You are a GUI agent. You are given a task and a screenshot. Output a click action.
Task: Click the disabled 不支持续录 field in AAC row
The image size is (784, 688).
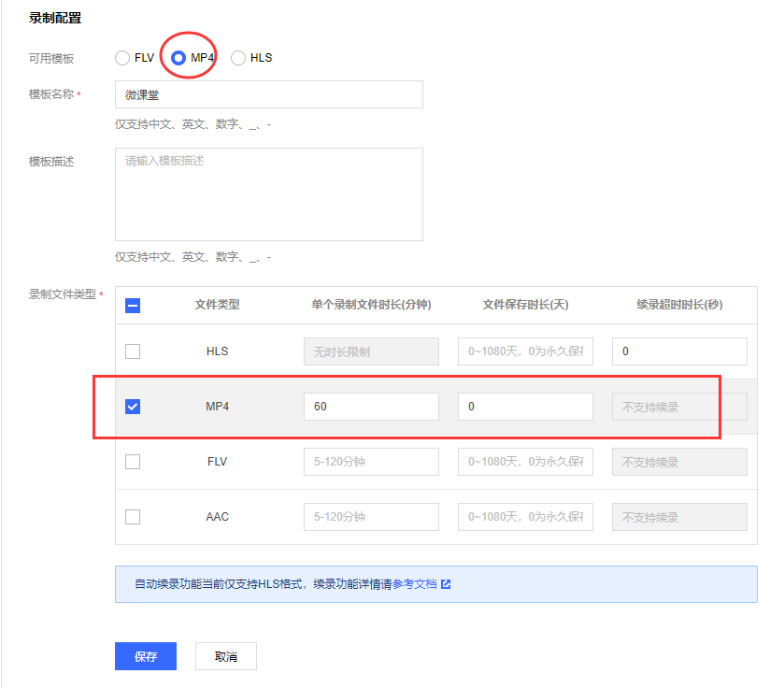(x=679, y=517)
